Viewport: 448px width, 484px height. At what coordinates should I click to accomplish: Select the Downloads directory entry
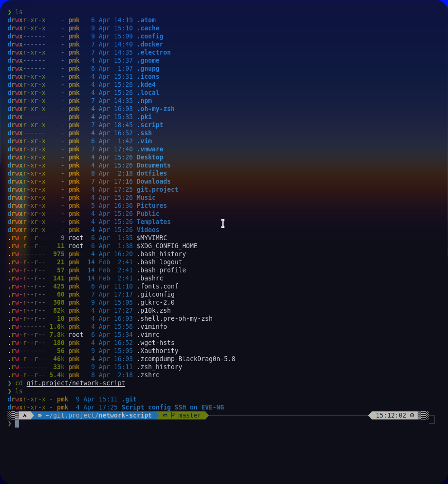coord(153,181)
